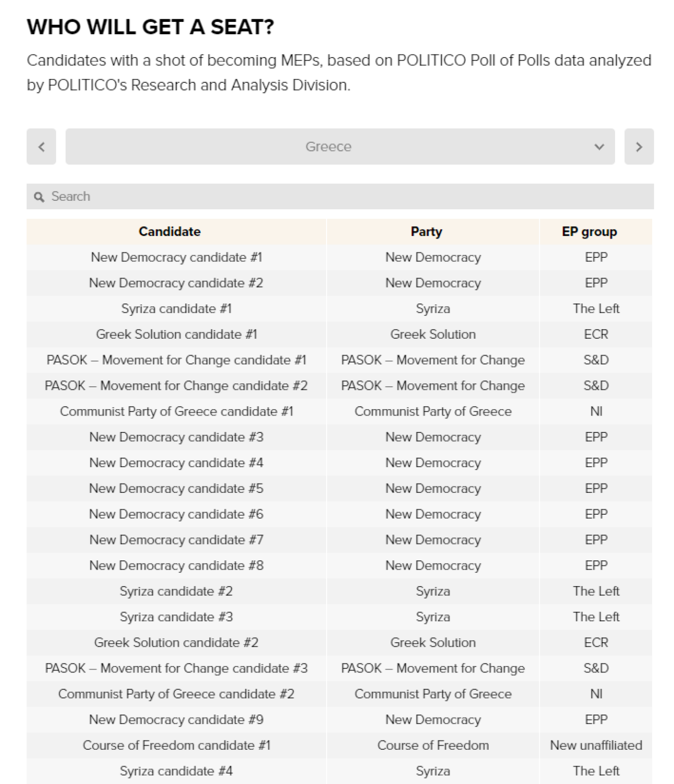Click the New unaffiliated EP group cell
Image resolution: width=674 pixels, height=784 pixels.
click(596, 745)
